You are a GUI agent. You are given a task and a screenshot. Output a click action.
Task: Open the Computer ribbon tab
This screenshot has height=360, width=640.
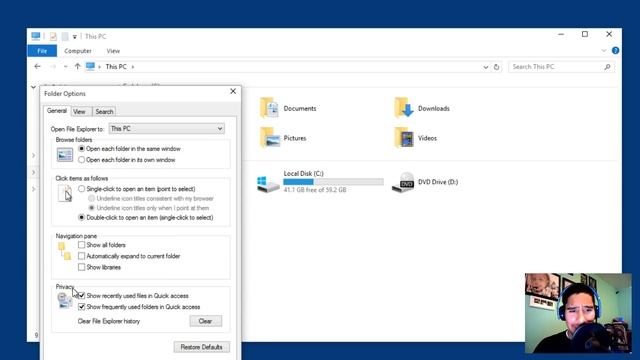[78, 51]
